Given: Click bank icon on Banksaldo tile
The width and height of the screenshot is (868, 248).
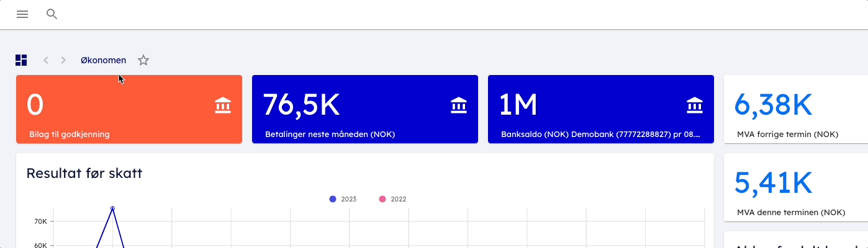Looking at the screenshot, I should point(695,105).
